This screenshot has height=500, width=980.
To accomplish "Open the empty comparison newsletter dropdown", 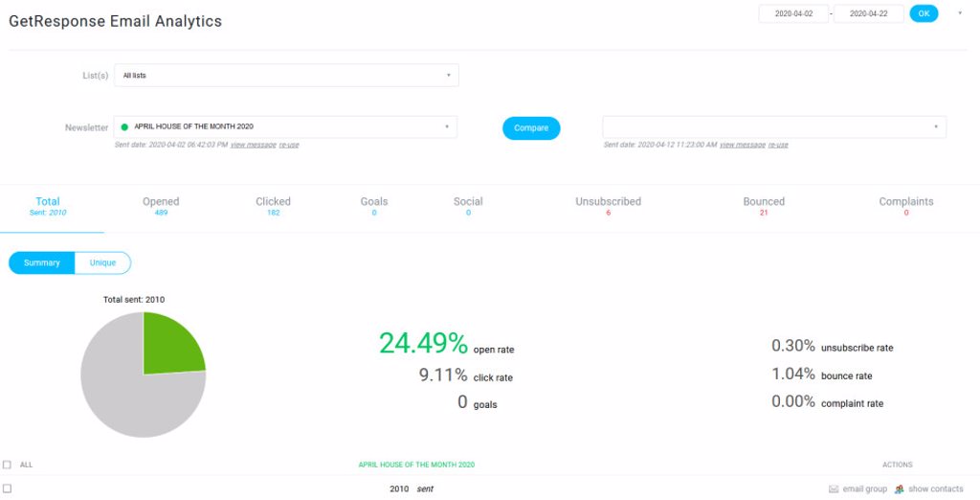I will (774, 127).
